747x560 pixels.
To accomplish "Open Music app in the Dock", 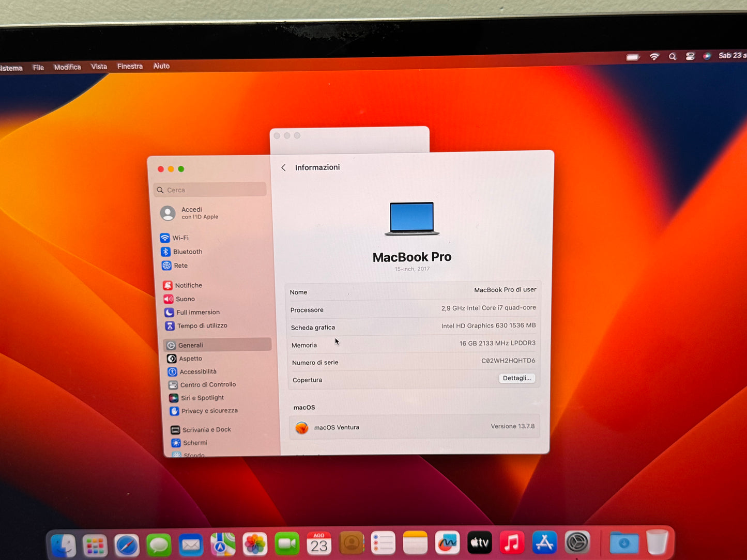I will click(512, 542).
